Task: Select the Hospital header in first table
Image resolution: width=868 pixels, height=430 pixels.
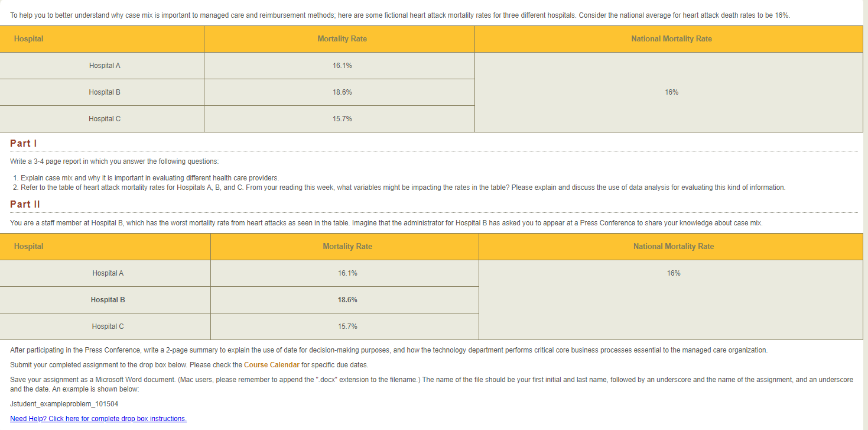Action: pos(102,39)
